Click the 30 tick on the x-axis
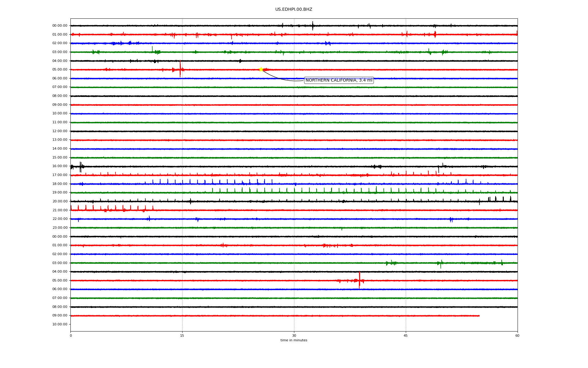 coord(294,335)
